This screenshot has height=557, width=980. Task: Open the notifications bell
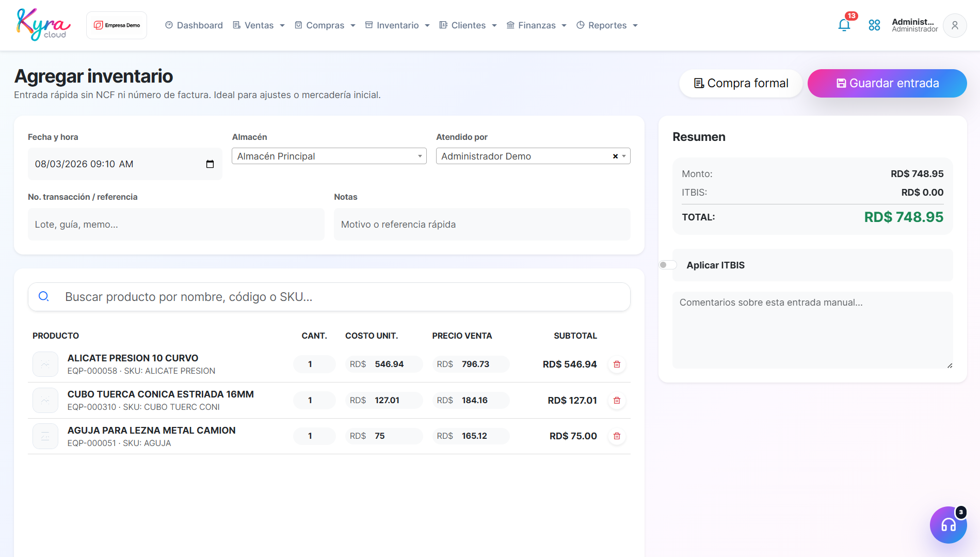844,25
